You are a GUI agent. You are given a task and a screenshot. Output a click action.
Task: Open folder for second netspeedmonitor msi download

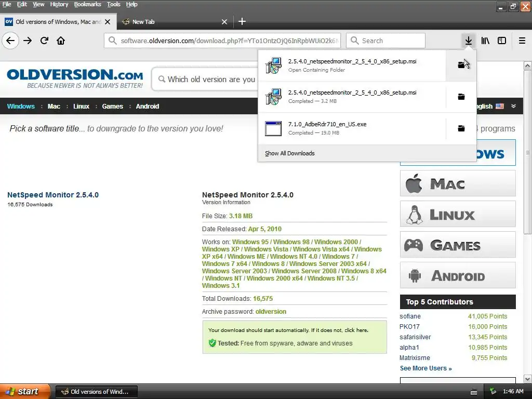tap(461, 97)
